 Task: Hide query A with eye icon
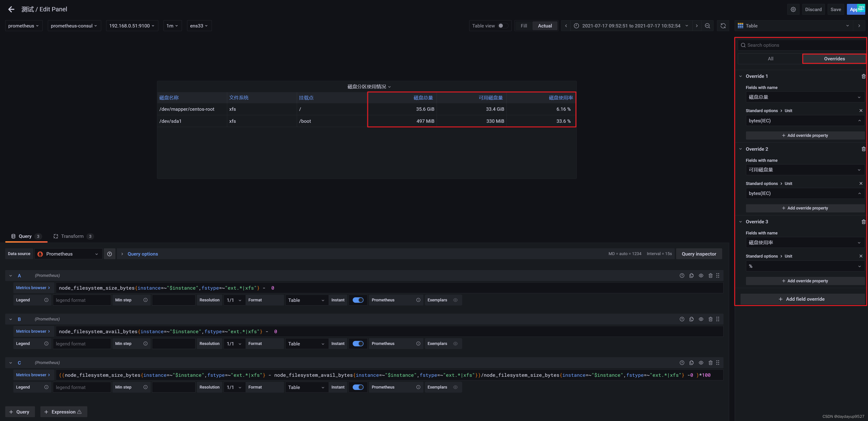[x=701, y=276]
